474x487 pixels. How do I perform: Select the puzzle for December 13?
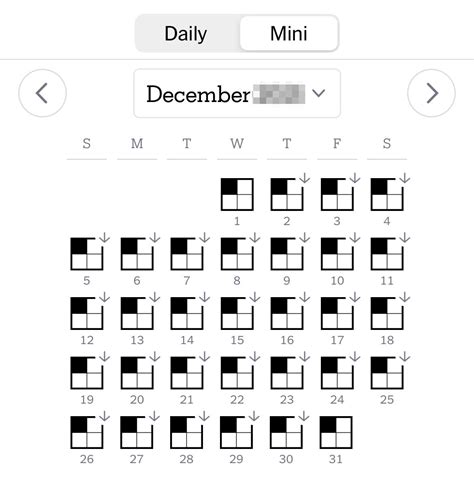(x=137, y=313)
